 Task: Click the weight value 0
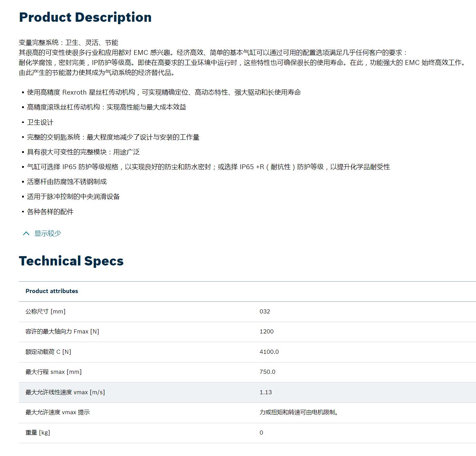click(x=261, y=433)
